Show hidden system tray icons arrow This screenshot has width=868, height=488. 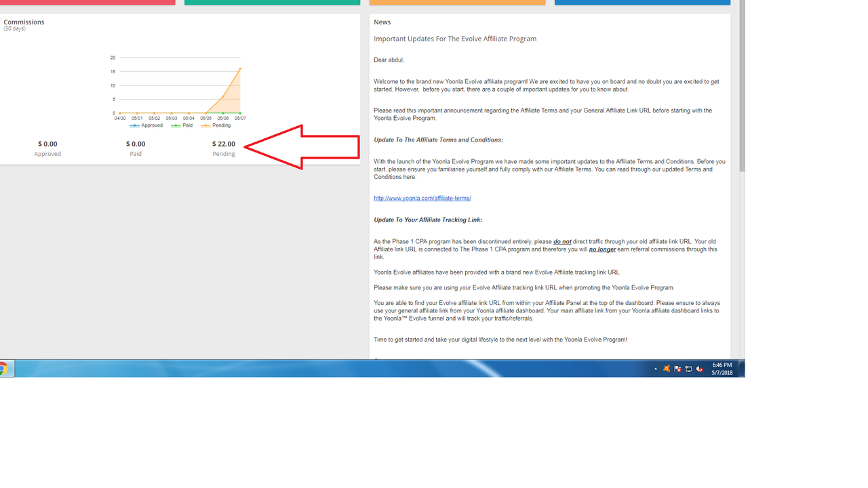tap(656, 369)
